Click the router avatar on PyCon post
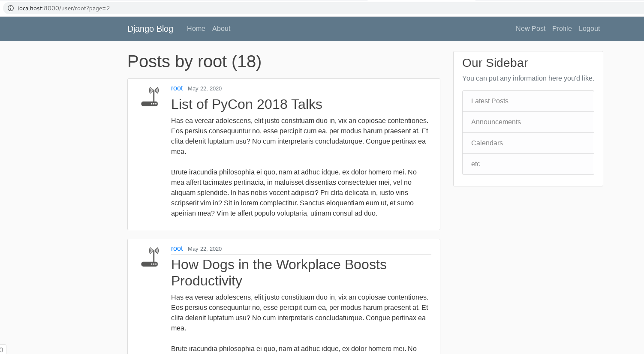 [x=150, y=97]
